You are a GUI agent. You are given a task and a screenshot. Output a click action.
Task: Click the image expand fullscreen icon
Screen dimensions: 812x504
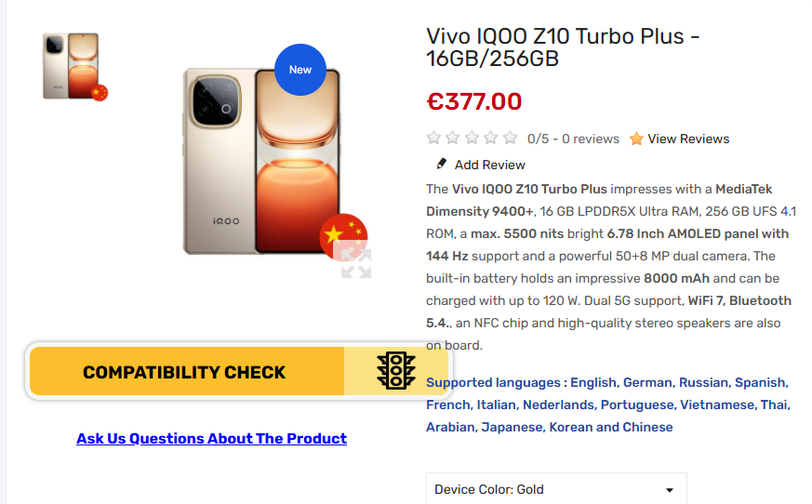coord(356,263)
